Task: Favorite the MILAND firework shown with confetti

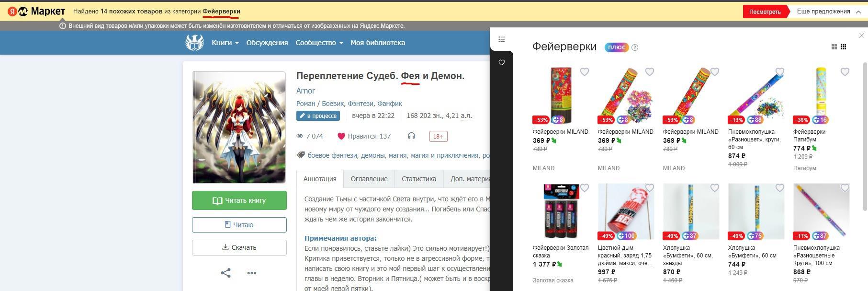Action: (x=650, y=72)
